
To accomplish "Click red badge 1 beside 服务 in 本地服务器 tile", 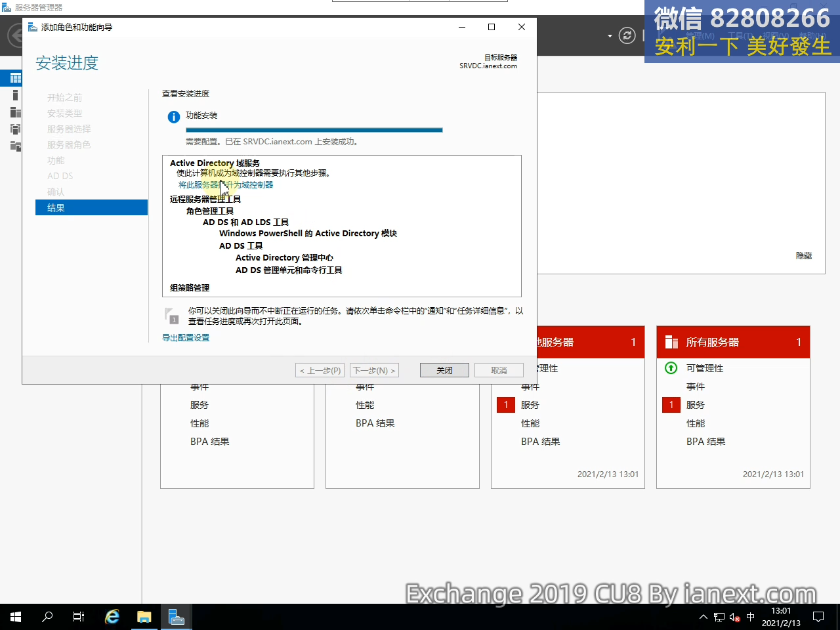I will (x=506, y=405).
